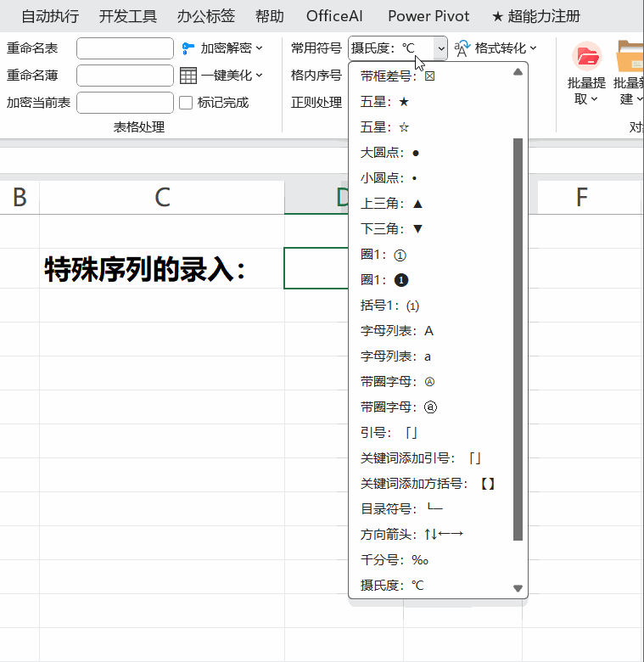Choose 目录符号 └─ option

(430, 508)
